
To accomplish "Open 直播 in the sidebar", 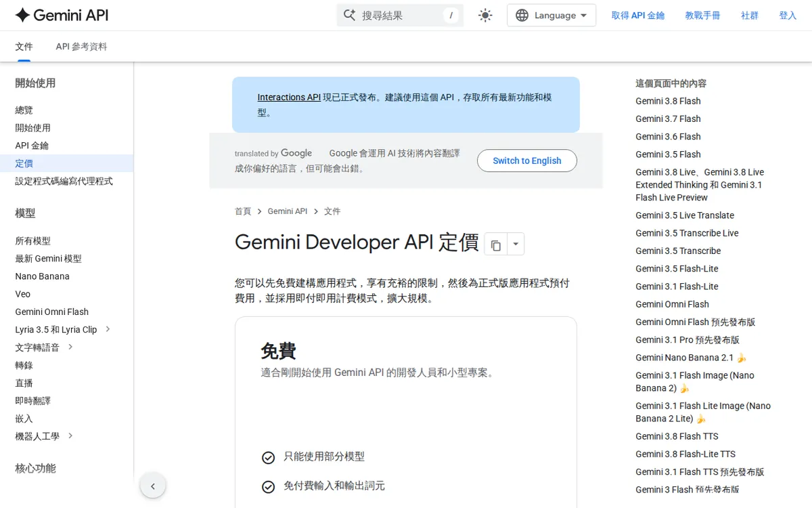I will pyautogui.click(x=24, y=383).
